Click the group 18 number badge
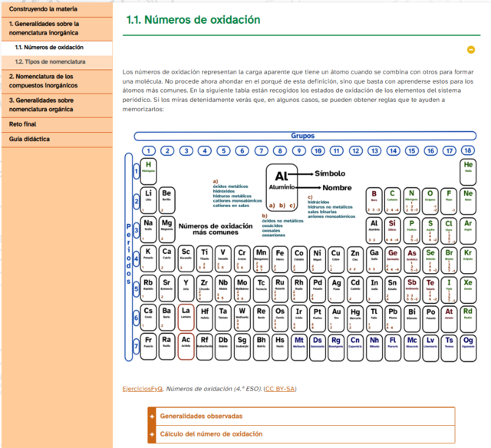 click(468, 151)
